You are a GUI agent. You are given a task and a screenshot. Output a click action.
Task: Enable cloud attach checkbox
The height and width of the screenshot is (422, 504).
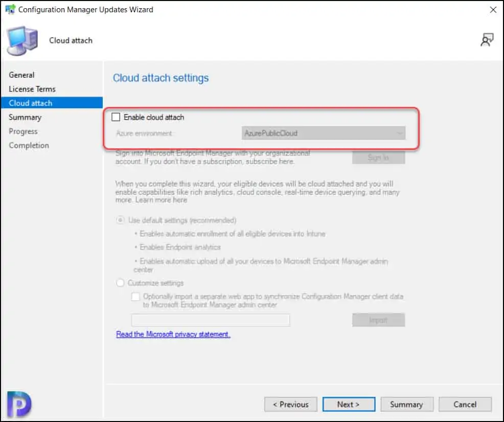point(116,117)
